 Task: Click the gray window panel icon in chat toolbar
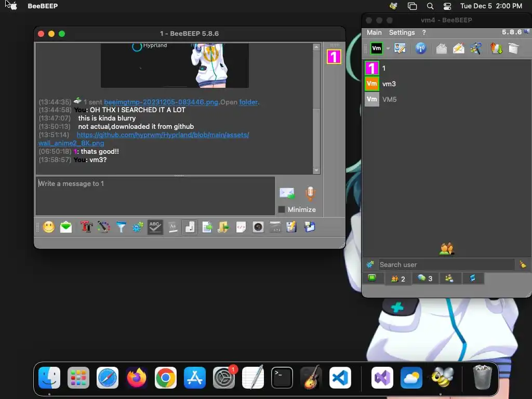[275, 227]
